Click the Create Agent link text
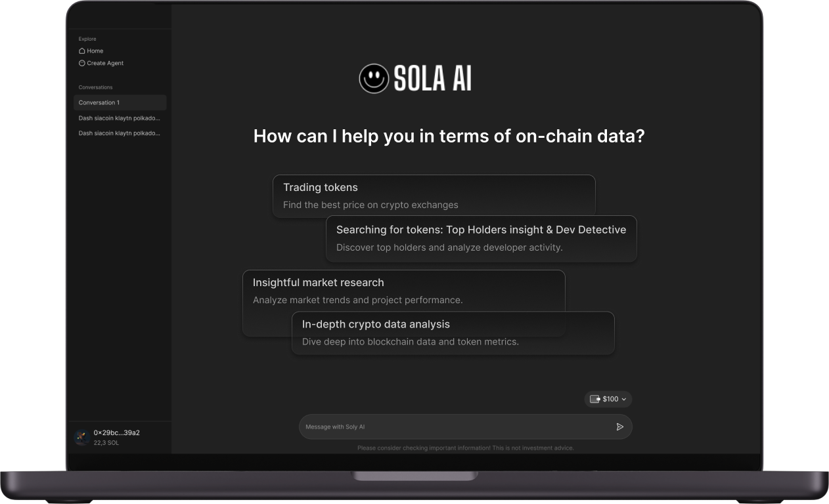Viewport: 829px width, 504px height. [105, 63]
